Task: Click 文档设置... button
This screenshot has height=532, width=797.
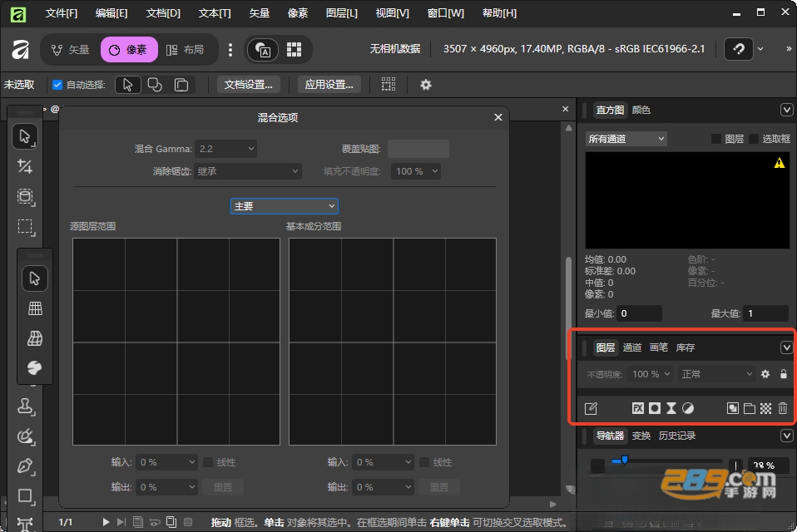Action: [249, 85]
